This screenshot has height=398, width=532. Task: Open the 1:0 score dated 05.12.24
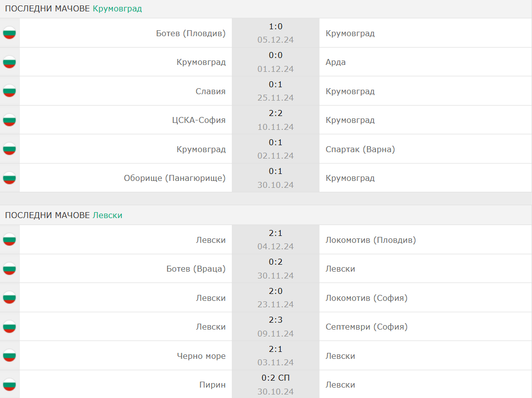(275, 26)
